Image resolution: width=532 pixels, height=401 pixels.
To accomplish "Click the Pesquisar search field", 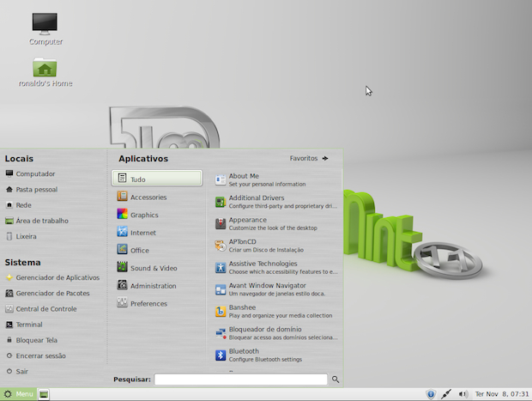I will click(241, 380).
